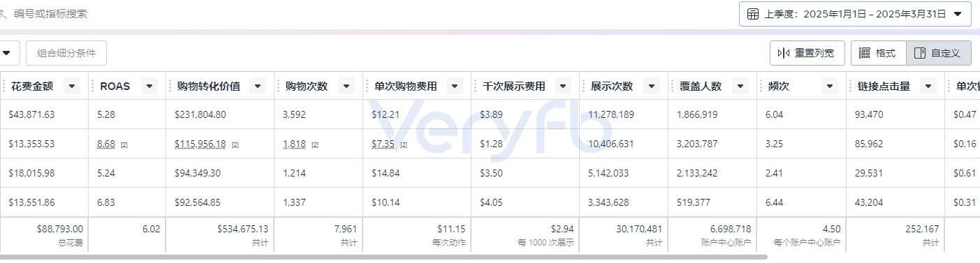Open the date range calendar picker
This screenshot has height=263, width=980.
click(855, 14)
